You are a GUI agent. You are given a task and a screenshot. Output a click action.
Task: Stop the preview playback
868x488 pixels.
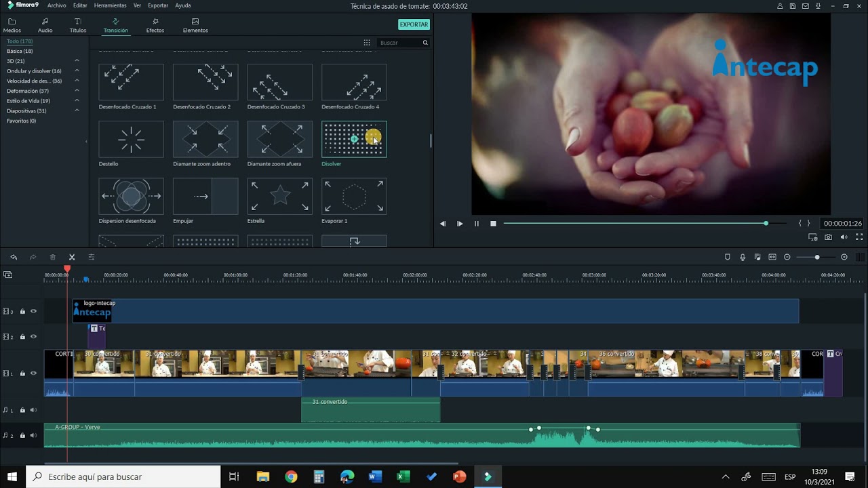(x=493, y=224)
